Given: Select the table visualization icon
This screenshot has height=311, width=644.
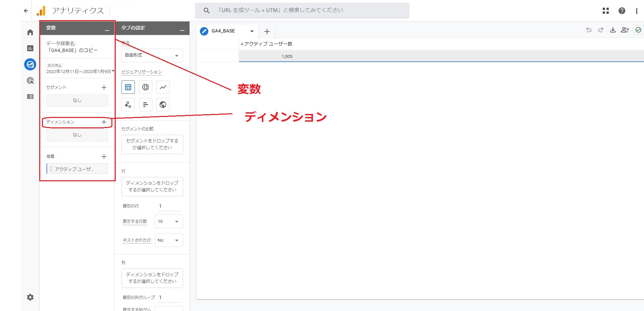Looking at the screenshot, I should [x=128, y=87].
